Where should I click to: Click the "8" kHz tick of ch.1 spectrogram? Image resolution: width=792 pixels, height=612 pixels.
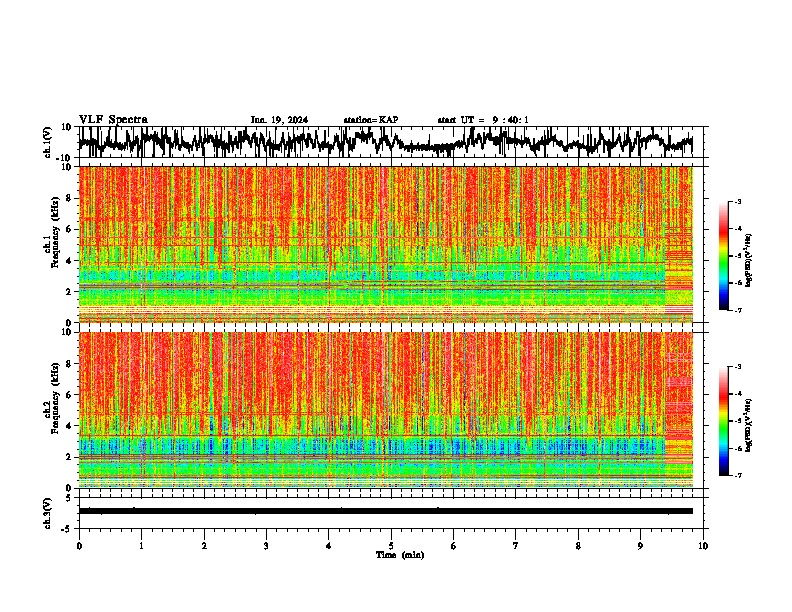click(x=70, y=198)
